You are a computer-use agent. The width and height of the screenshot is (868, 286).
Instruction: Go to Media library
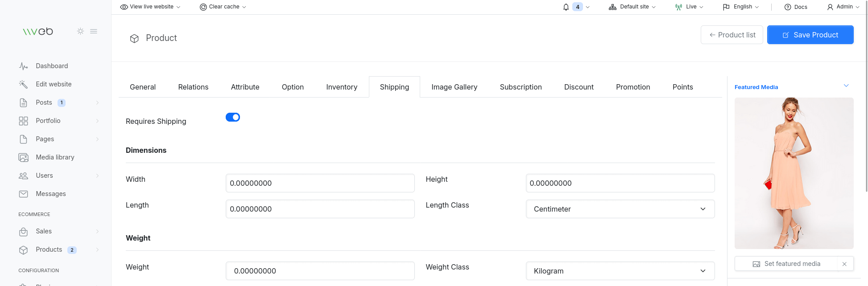pos(55,157)
